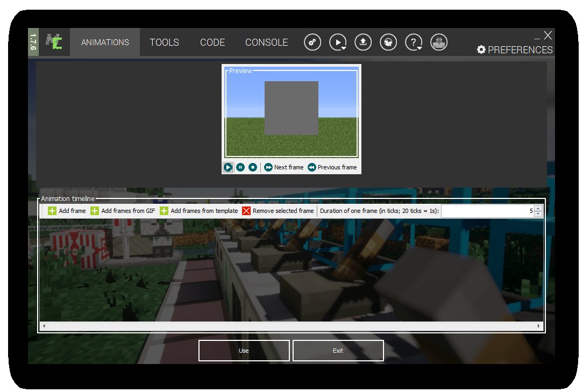The image size is (583, 392).
Task: Go to Previous frame
Action: click(332, 167)
